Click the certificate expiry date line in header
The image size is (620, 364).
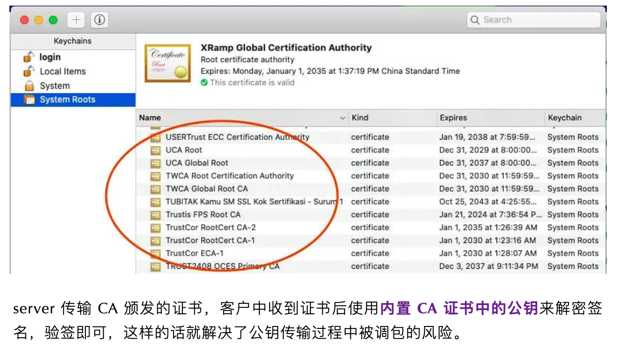tap(330, 71)
